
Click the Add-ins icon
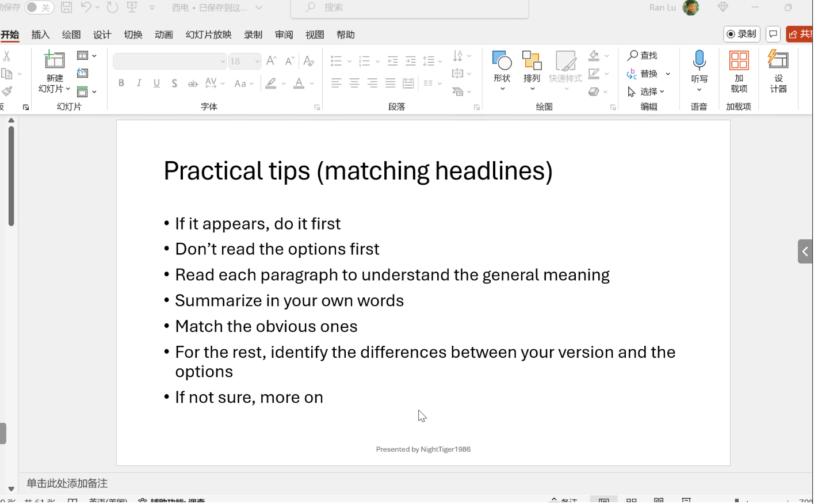click(x=739, y=60)
